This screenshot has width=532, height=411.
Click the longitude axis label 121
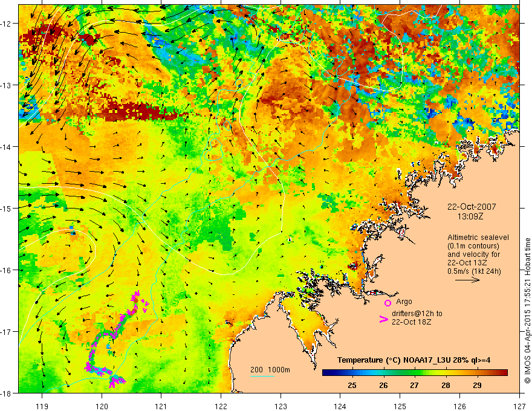(x=161, y=406)
